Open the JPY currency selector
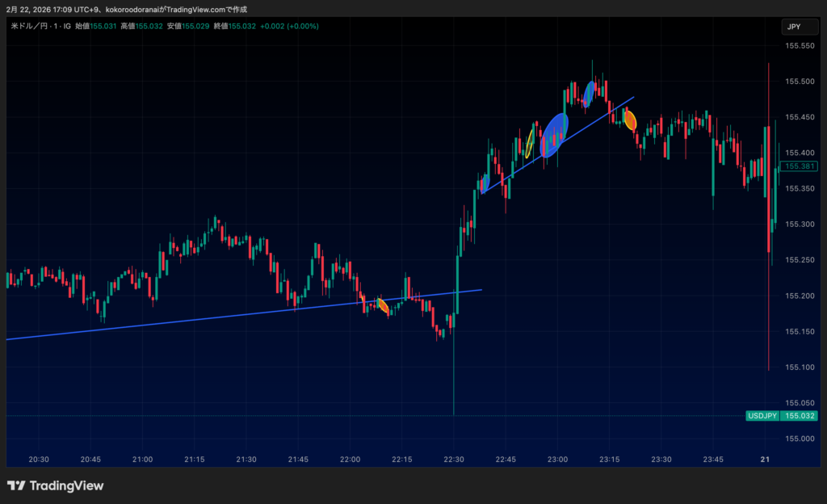Screen dimensions: 827x504 [x=794, y=27]
